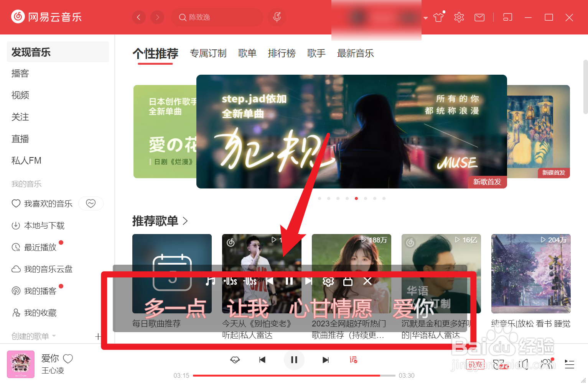Go back with the navigation back arrow
588x385 pixels.
(139, 17)
